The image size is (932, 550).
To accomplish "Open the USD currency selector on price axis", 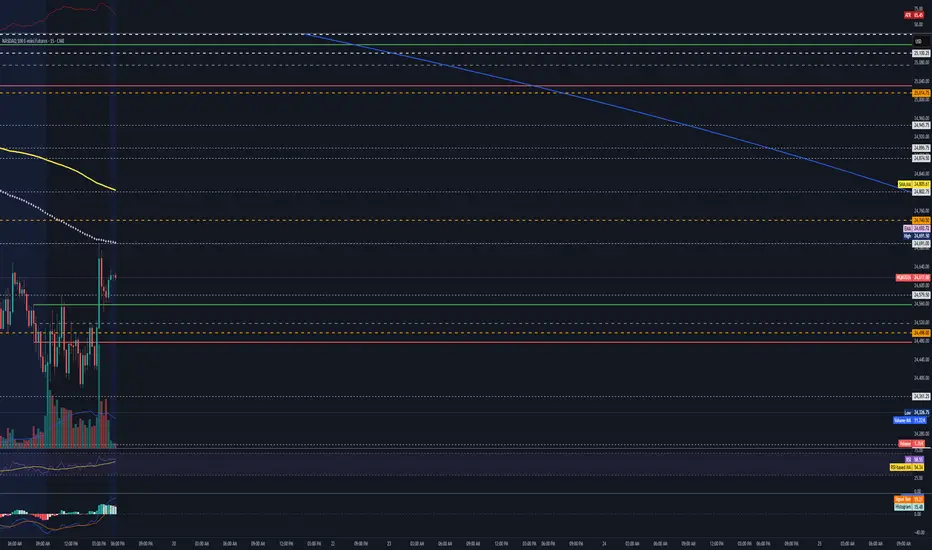I will point(919,42).
